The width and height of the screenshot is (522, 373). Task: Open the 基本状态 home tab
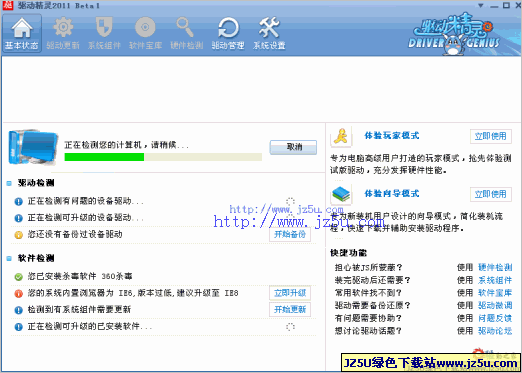coord(22,33)
